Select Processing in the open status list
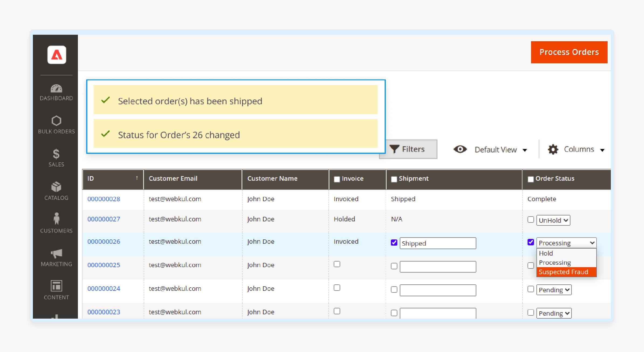The height and width of the screenshot is (352, 644). click(566, 263)
